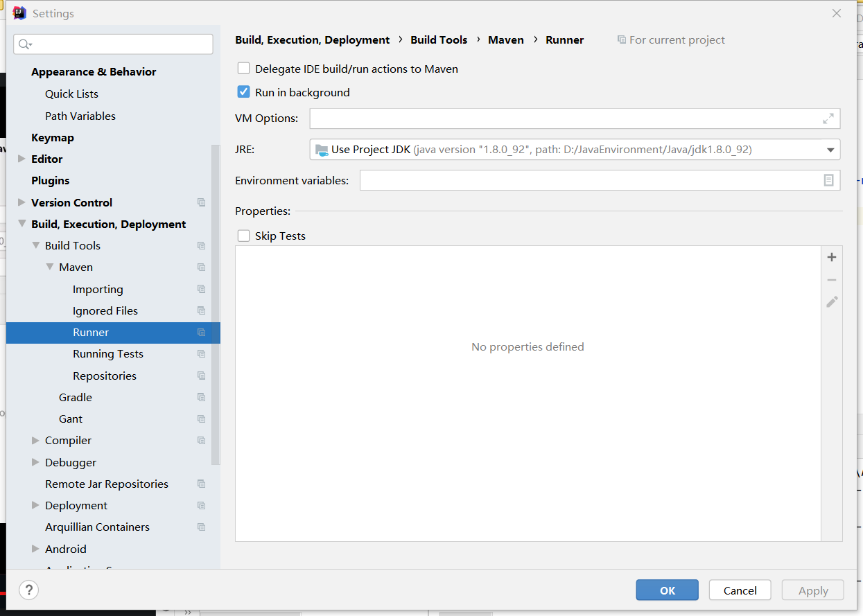Image resolution: width=863 pixels, height=616 pixels.
Task: Click the settings tree scrollbar
Action: 216,305
